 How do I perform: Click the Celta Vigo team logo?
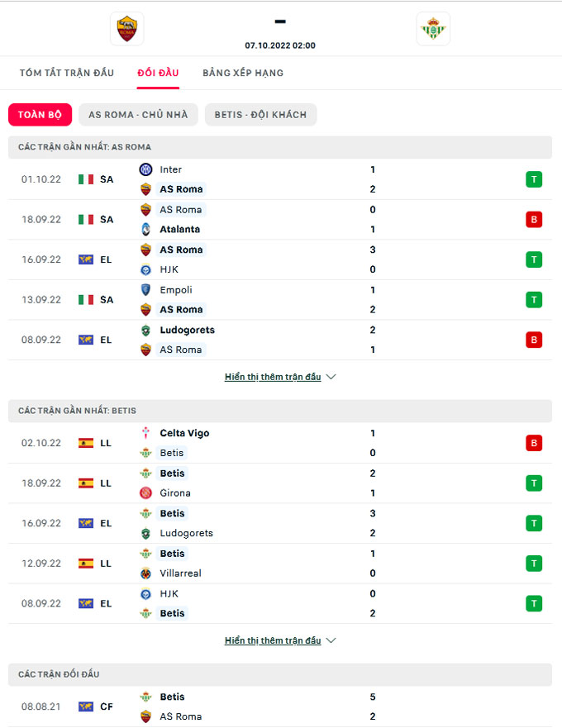pyautogui.click(x=145, y=433)
